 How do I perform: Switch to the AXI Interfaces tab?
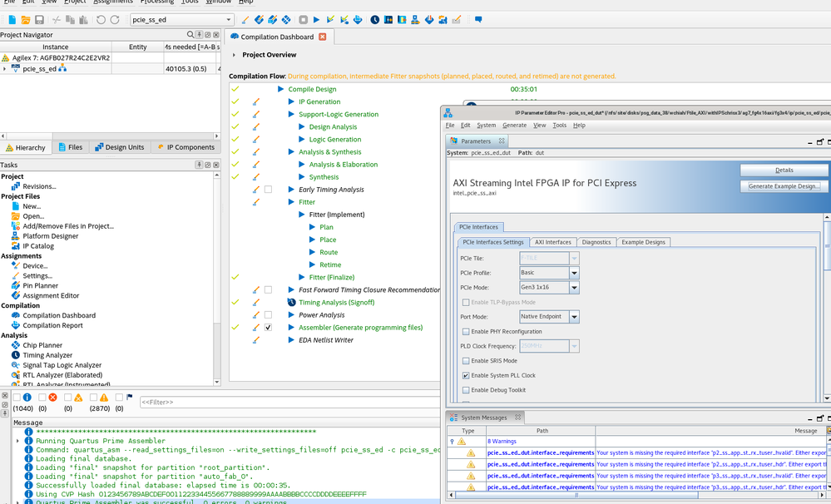tap(552, 242)
